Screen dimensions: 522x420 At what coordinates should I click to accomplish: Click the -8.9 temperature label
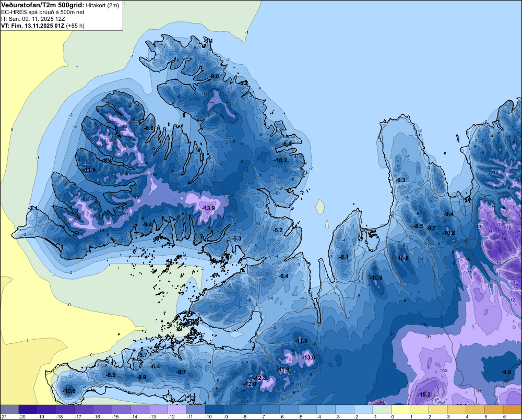(x=142, y=377)
